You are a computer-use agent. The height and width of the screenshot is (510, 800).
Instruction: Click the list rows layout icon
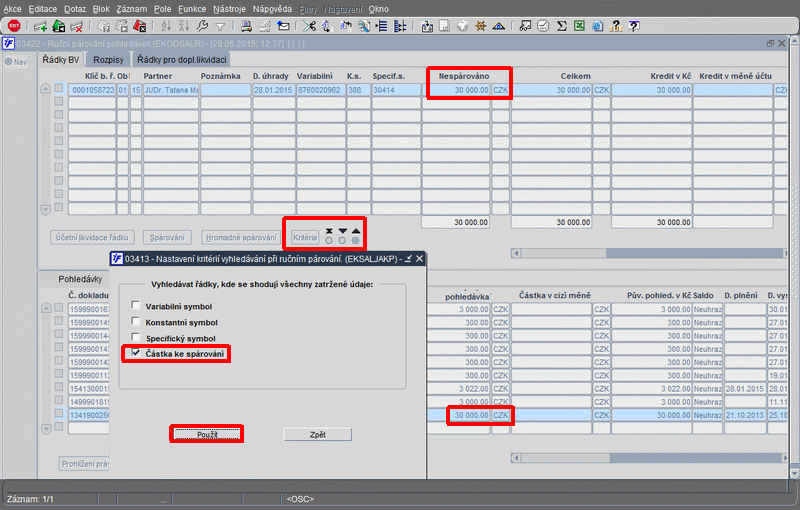pos(382,26)
